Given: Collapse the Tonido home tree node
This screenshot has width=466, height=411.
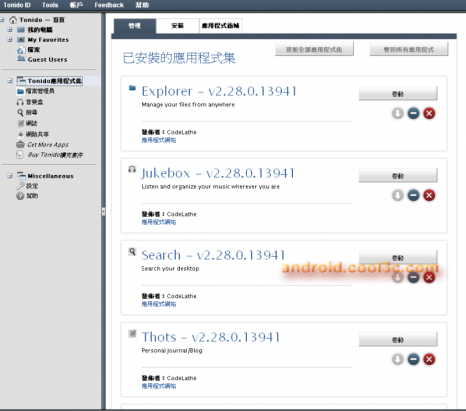Looking at the screenshot, I should [2, 20].
